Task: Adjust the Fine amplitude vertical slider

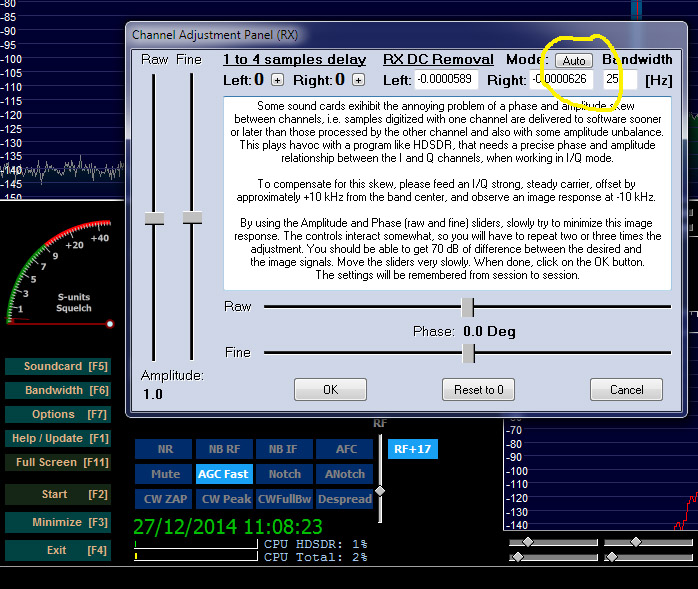Action: pyautogui.click(x=192, y=218)
